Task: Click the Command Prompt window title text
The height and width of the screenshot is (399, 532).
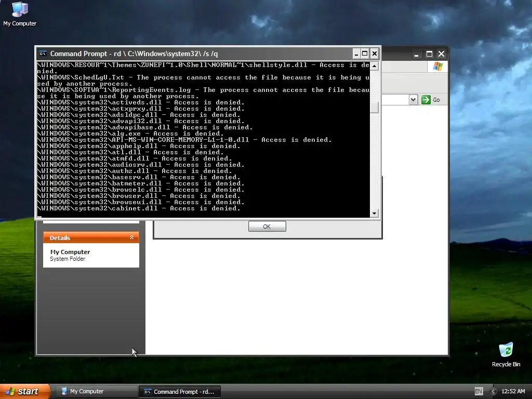Action: (134, 54)
